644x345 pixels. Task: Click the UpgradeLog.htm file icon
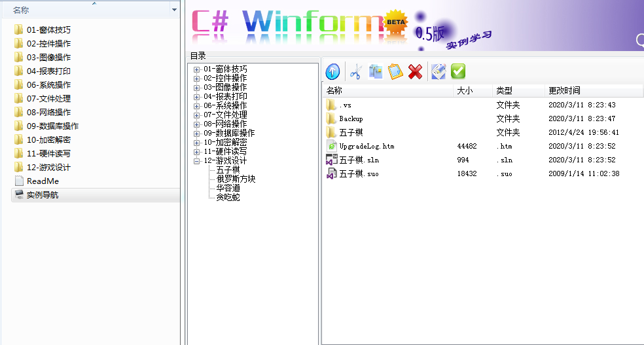[x=331, y=146]
